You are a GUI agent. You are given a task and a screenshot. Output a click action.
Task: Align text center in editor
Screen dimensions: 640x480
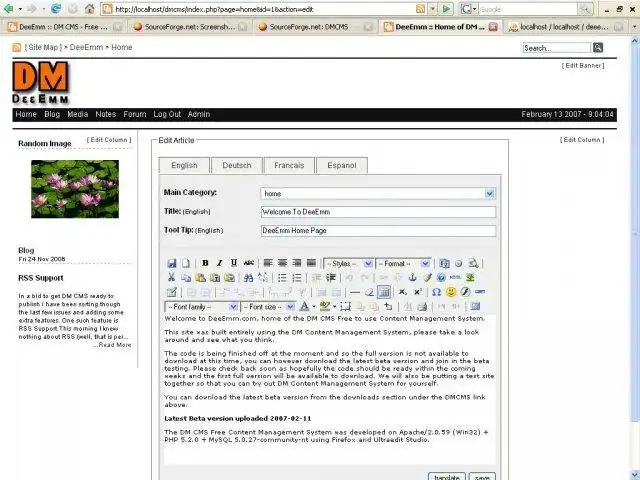282,263
